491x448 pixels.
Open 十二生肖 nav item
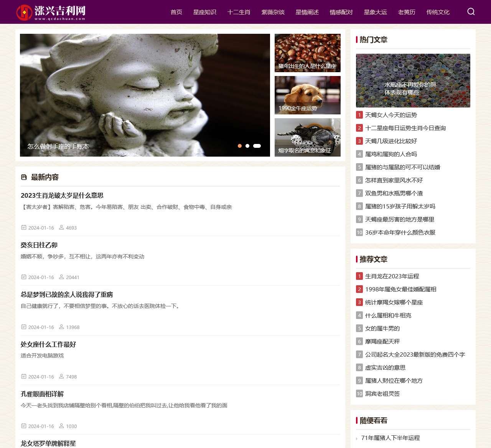point(239,12)
